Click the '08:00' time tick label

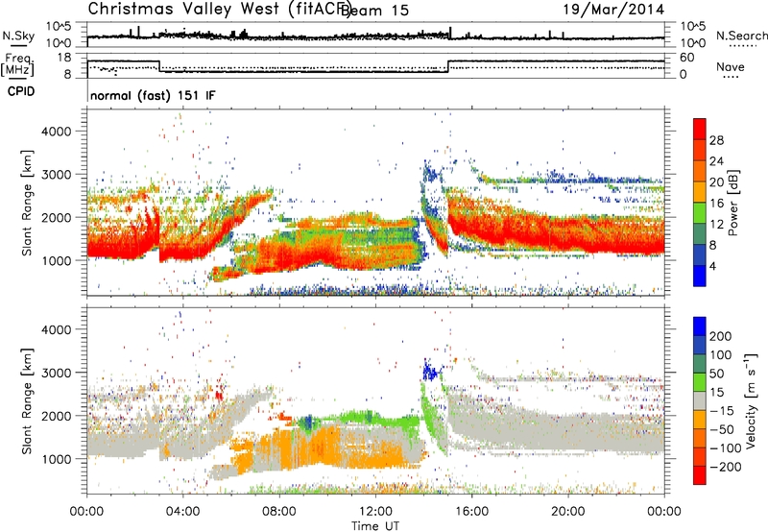click(279, 512)
